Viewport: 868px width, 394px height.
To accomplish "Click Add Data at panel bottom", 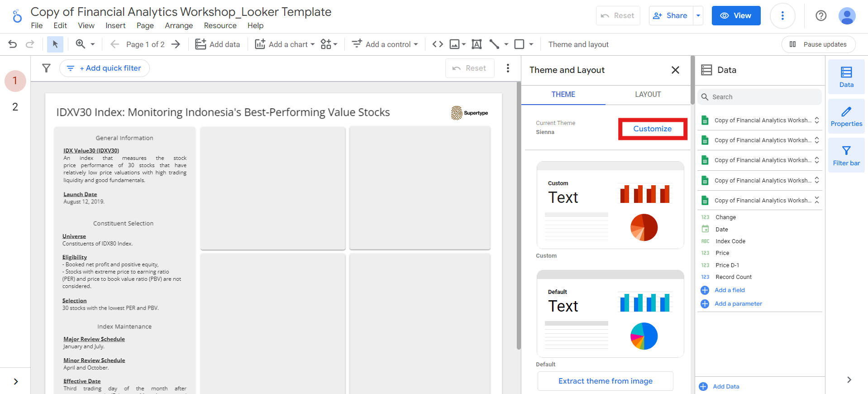I will click(725, 387).
